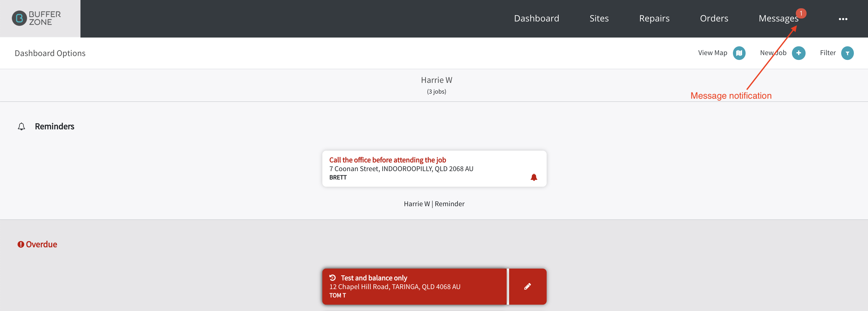Image resolution: width=868 pixels, height=311 pixels.
Task: Open the Filter funnel icon
Action: pyautogui.click(x=847, y=53)
